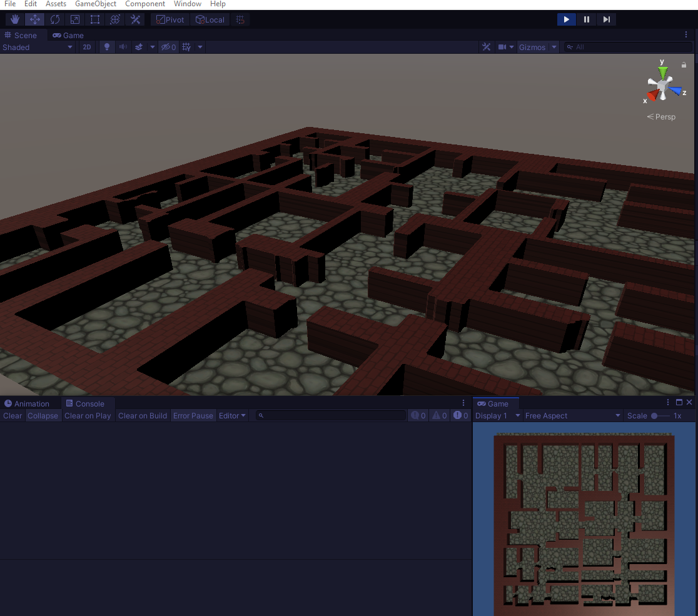
Task: Select the Hand tool
Action: (14, 19)
